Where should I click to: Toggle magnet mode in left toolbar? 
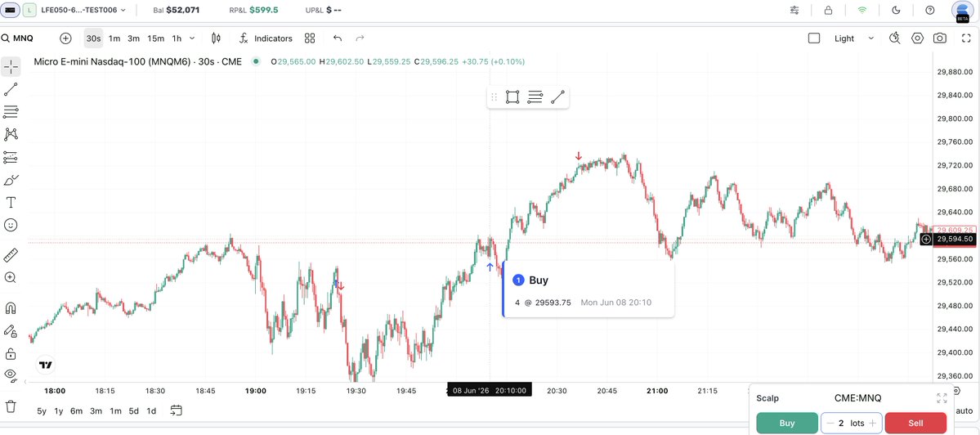click(11, 308)
